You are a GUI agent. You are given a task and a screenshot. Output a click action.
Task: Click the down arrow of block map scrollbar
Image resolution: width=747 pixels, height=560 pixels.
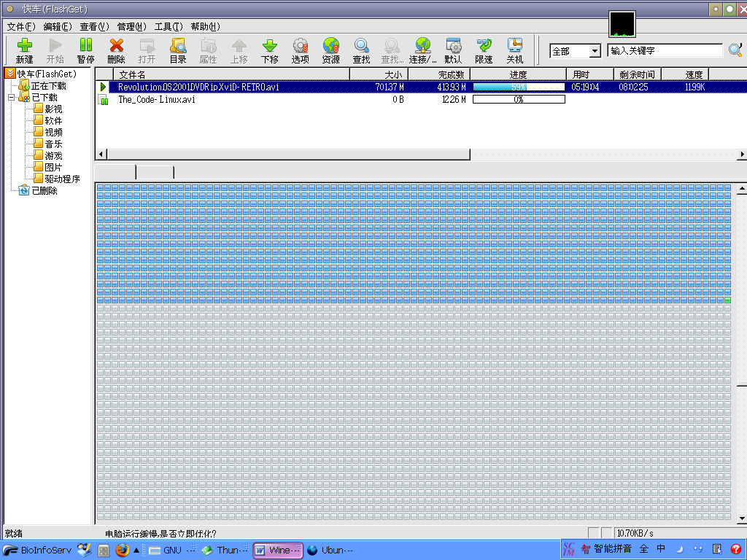[742, 518]
